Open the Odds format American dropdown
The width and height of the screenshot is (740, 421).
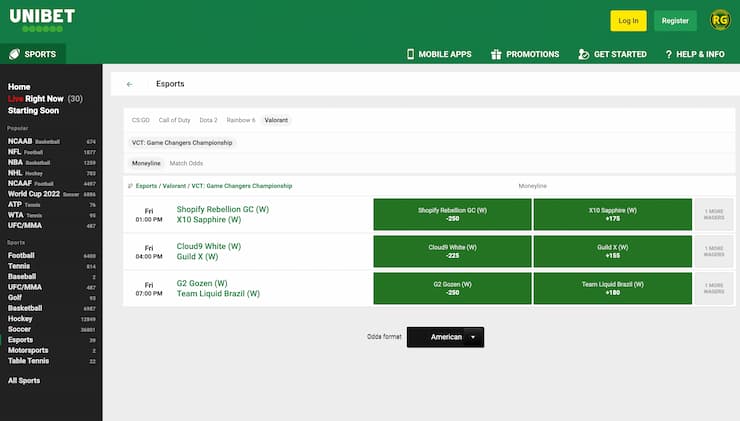pyautogui.click(x=445, y=337)
